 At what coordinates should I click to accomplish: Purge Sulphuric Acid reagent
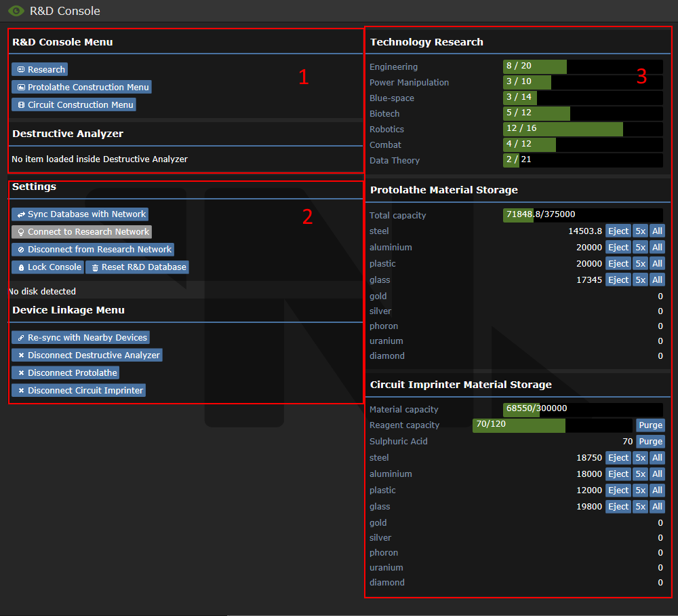[x=650, y=442]
